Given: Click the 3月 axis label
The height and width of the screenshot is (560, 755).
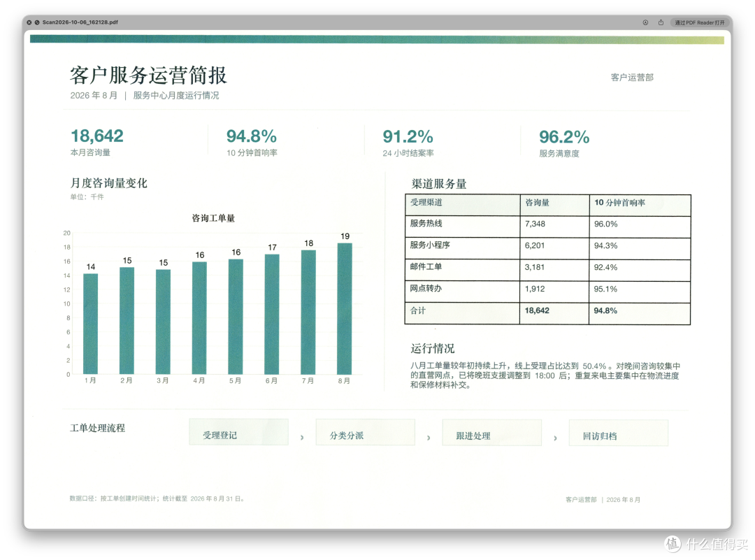Looking at the screenshot, I should click(163, 380).
